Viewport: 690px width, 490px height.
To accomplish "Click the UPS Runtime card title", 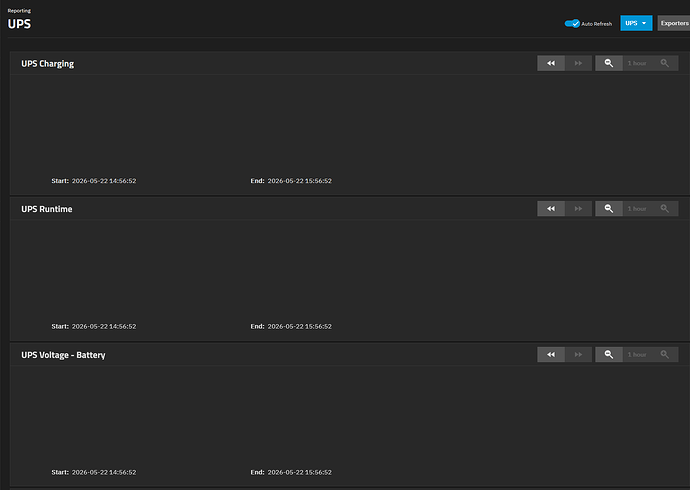I will click(x=47, y=209).
